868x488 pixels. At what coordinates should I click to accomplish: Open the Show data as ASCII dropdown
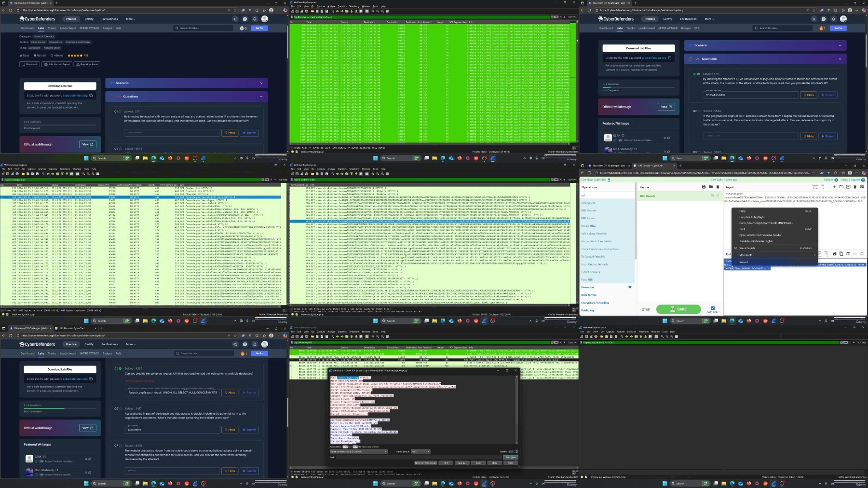tap(420, 452)
